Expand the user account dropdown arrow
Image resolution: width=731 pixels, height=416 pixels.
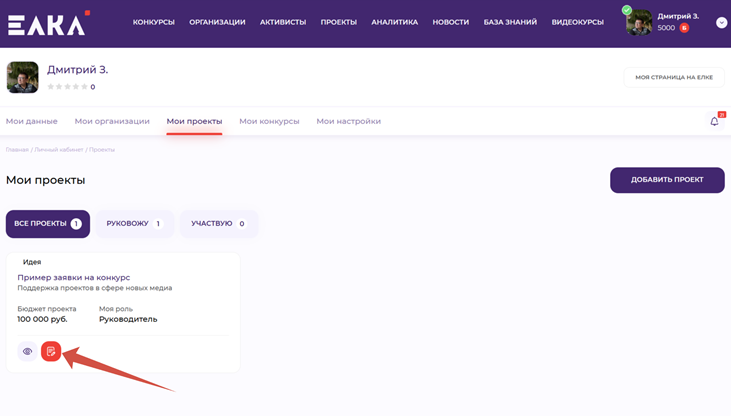click(x=721, y=23)
